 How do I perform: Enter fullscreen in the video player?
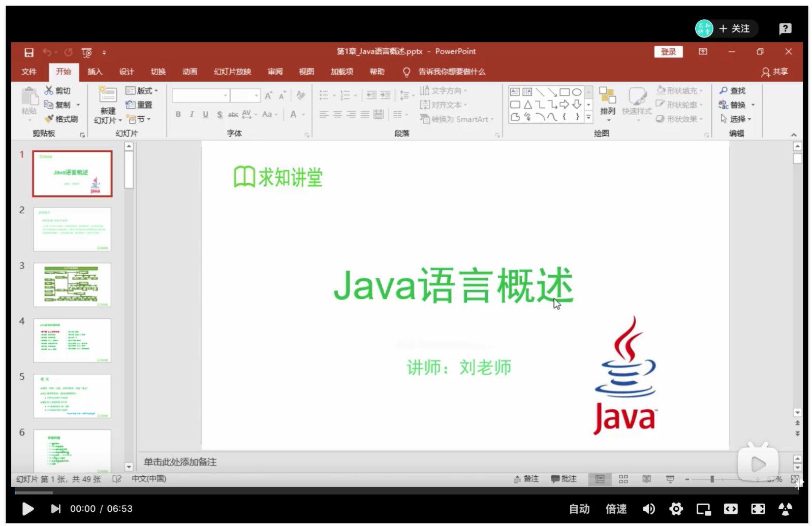758,509
